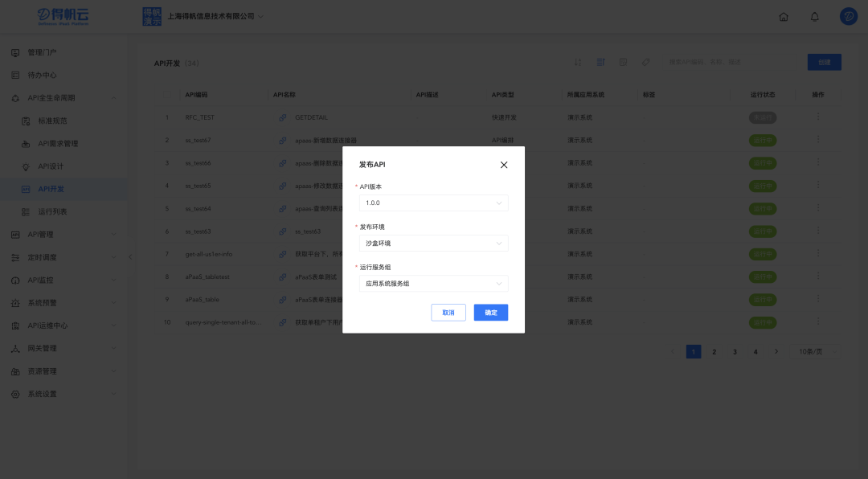Go to page 3 in pagination

click(x=734, y=351)
